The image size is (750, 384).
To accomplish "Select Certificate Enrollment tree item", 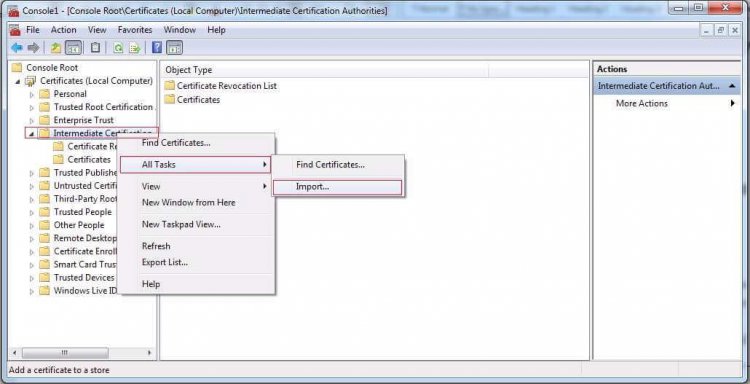I will click(x=84, y=251).
